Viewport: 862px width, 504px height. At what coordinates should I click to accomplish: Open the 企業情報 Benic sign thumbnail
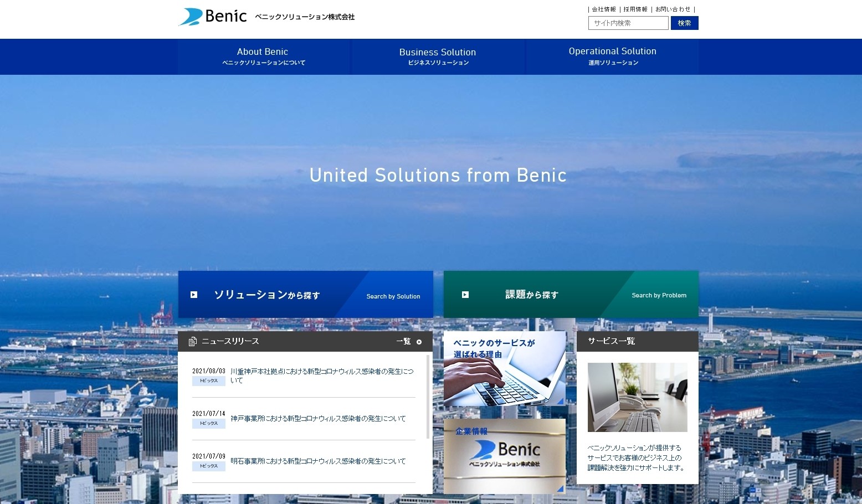pos(504,456)
